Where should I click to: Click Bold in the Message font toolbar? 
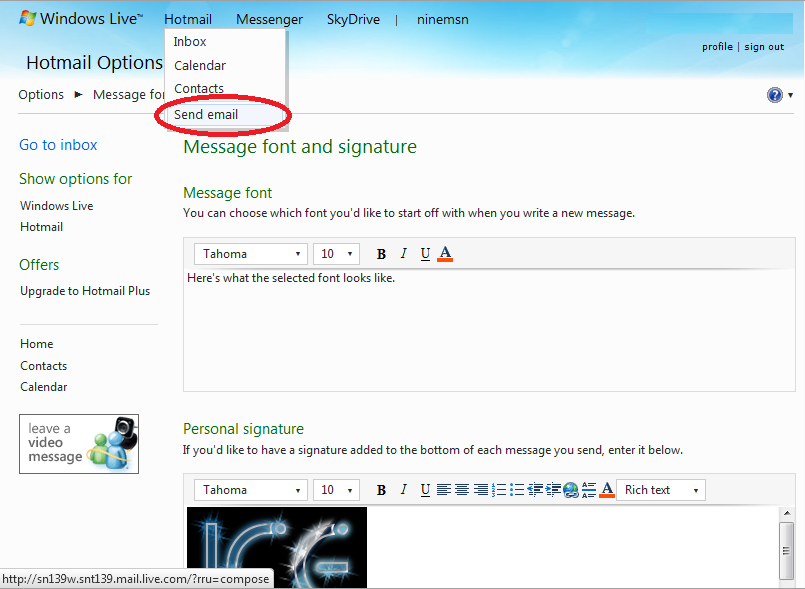(381, 254)
